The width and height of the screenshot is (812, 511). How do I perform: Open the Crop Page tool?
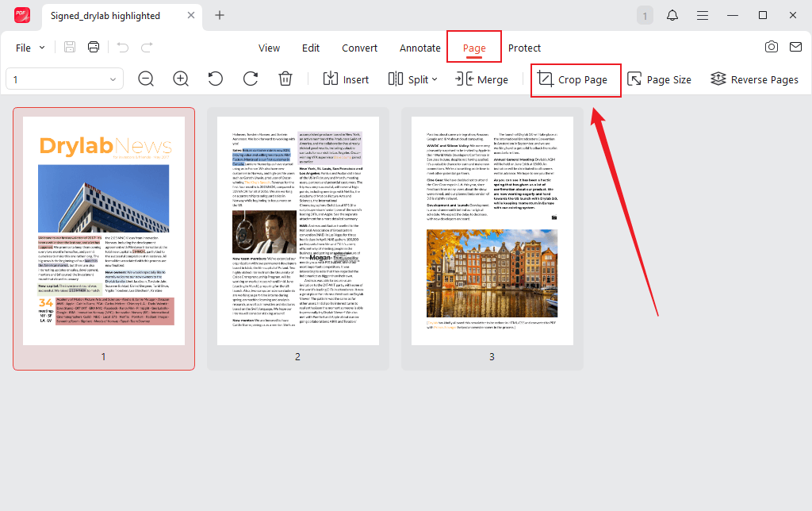tap(576, 79)
